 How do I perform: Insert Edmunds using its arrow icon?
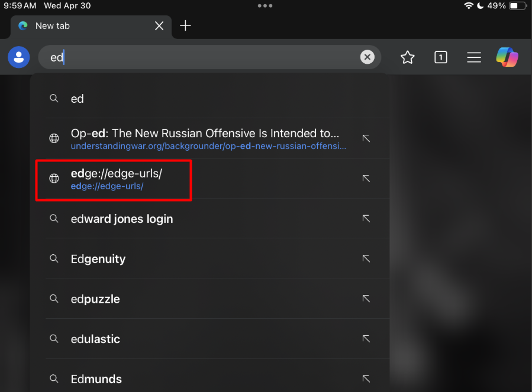pyautogui.click(x=366, y=378)
